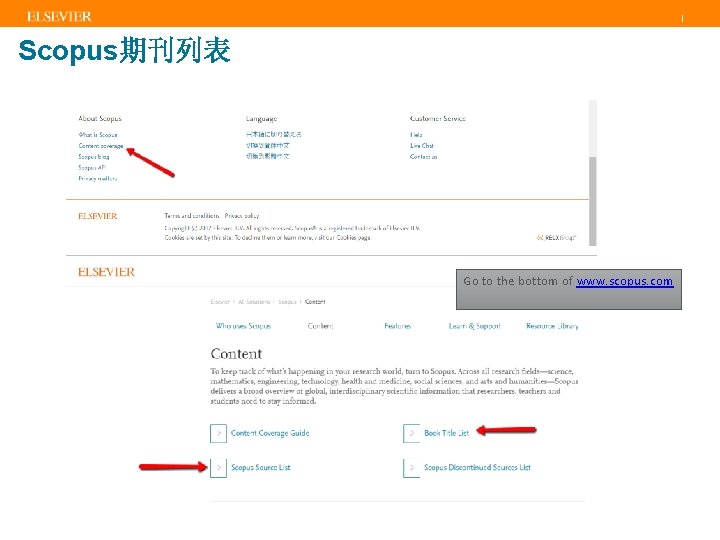Open the 'Privacy policy' footer link

(242, 215)
